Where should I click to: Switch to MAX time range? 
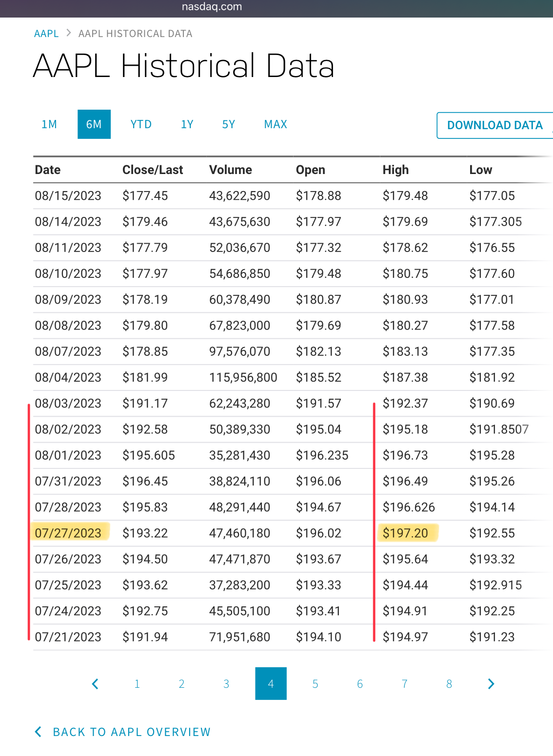tap(276, 124)
